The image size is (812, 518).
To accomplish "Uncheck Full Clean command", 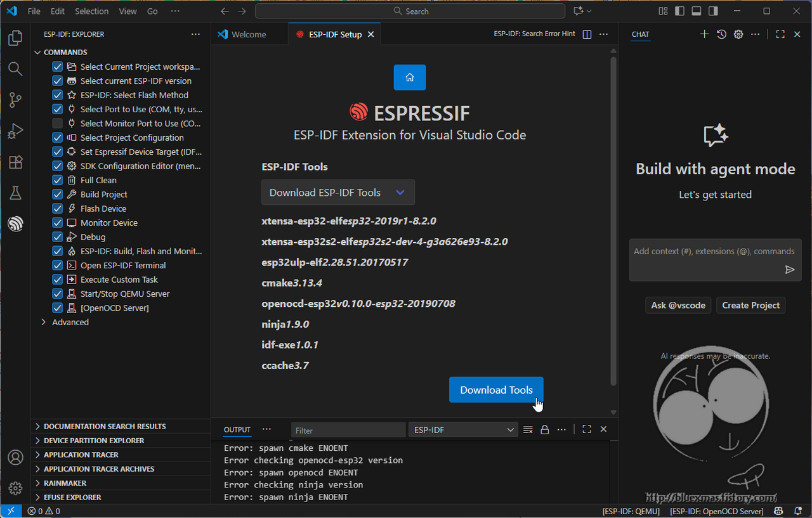I will (x=58, y=180).
